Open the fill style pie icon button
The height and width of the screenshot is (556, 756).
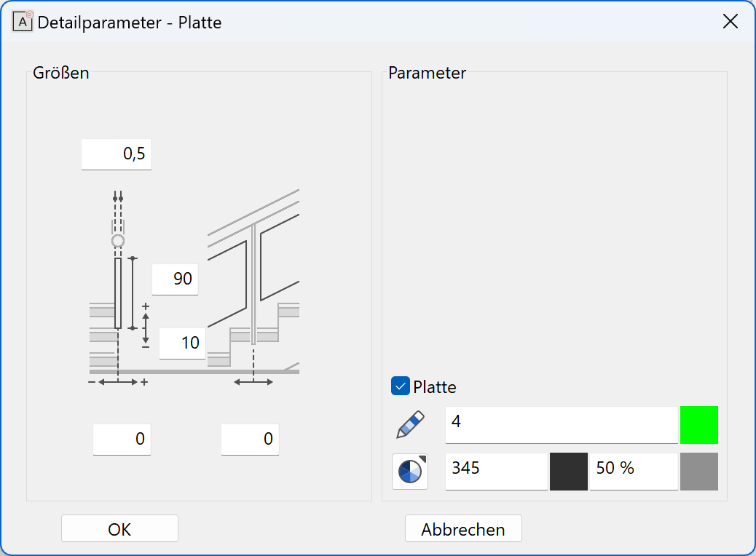click(x=410, y=471)
